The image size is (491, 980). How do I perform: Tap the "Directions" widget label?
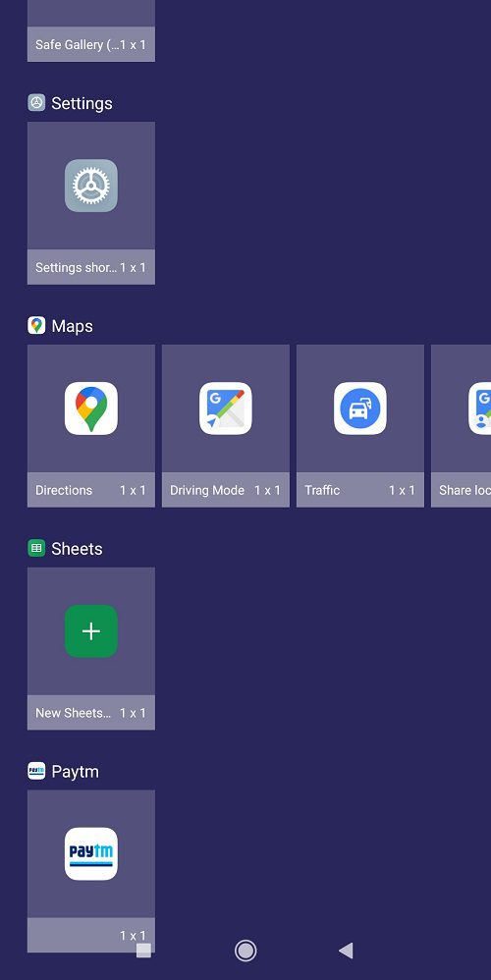(x=64, y=490)
